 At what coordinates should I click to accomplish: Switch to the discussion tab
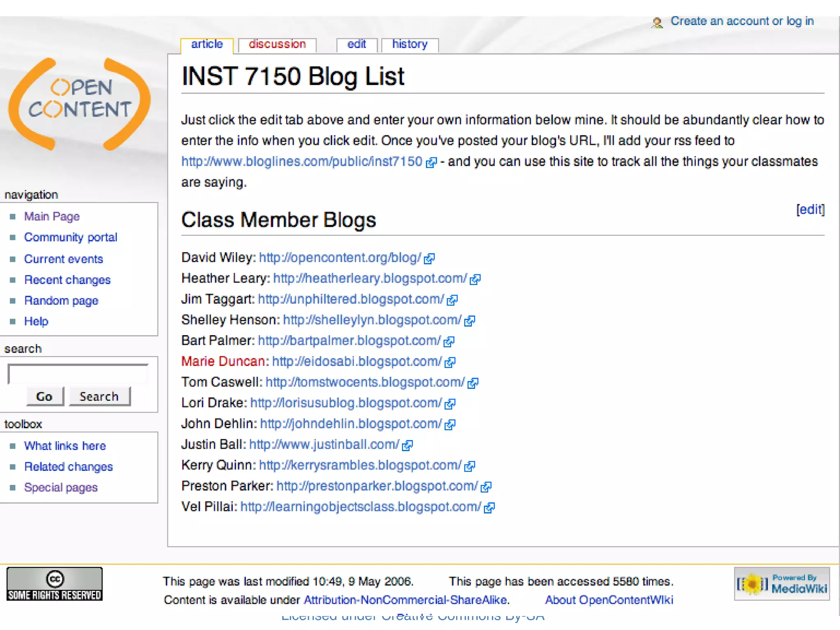pyautogui.click(x=277, y=44)
